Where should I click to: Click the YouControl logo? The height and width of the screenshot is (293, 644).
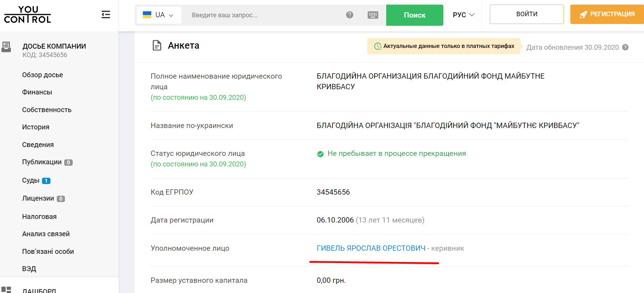[x=28, y=15]
